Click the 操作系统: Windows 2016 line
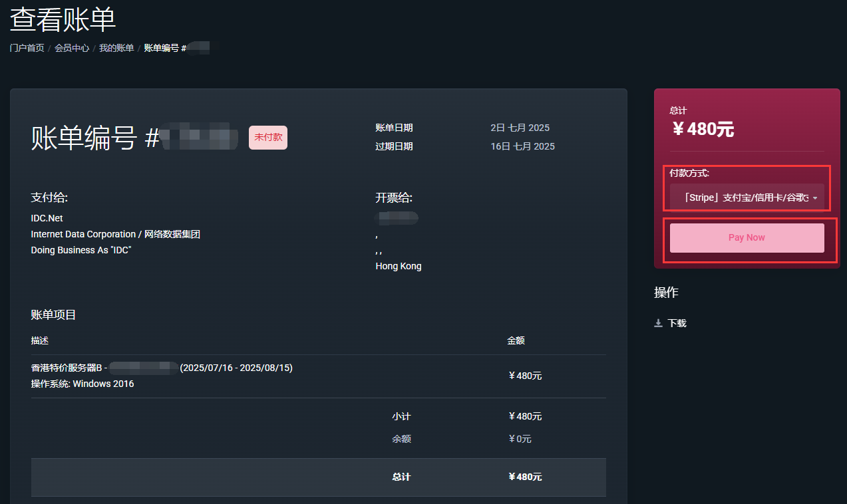 83,384
